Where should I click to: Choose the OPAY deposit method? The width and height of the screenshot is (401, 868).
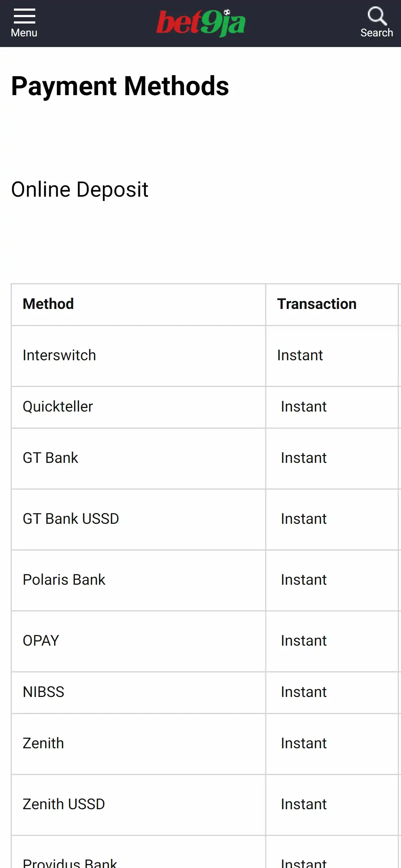(41, 641)
